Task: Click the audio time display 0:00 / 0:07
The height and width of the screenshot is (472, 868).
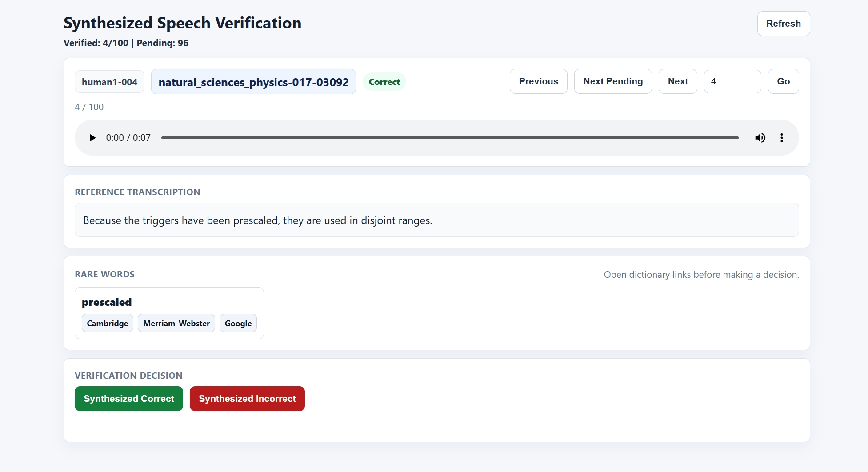Action: click(128, 138)
